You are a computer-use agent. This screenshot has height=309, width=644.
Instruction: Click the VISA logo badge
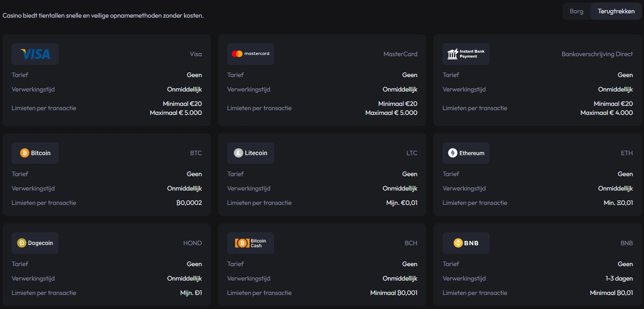[35, 54]
